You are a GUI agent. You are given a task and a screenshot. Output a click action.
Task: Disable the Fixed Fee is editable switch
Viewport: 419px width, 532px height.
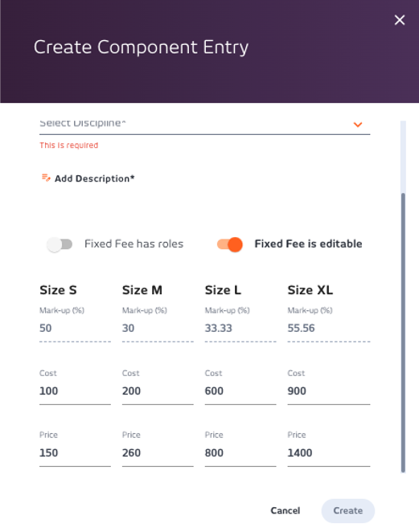pyautogui.click(x=230, y=244)
